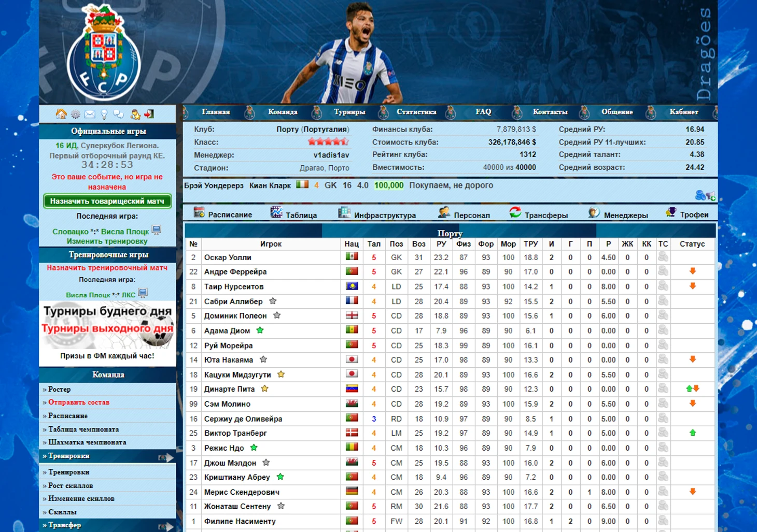The image size is (757, 532).
Task: Open the Контакты menu item
Action: [x=550, y=112]
